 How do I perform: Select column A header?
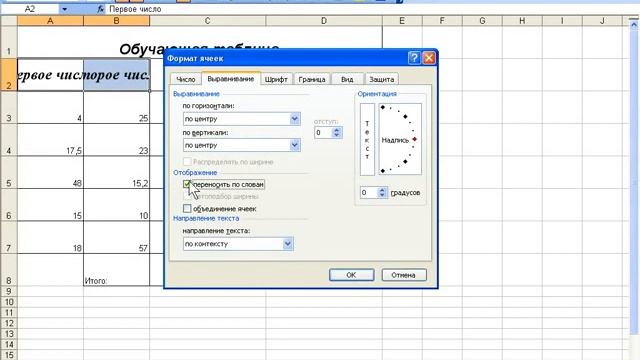point(50,21)
